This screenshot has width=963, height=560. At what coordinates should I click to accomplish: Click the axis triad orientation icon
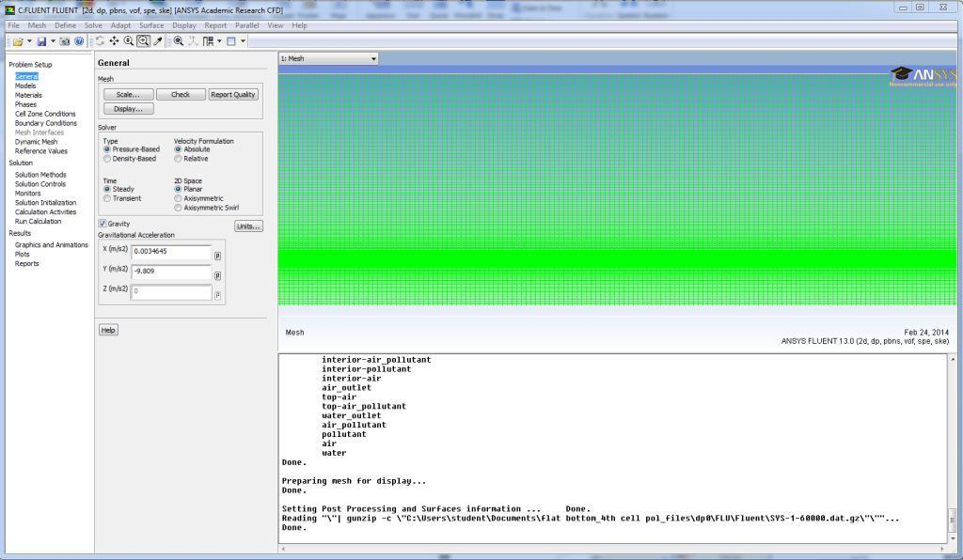(193, 41)
